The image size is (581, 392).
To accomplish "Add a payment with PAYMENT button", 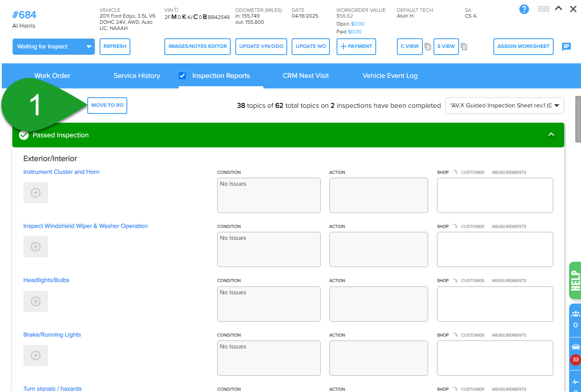I will coord(356,47).
